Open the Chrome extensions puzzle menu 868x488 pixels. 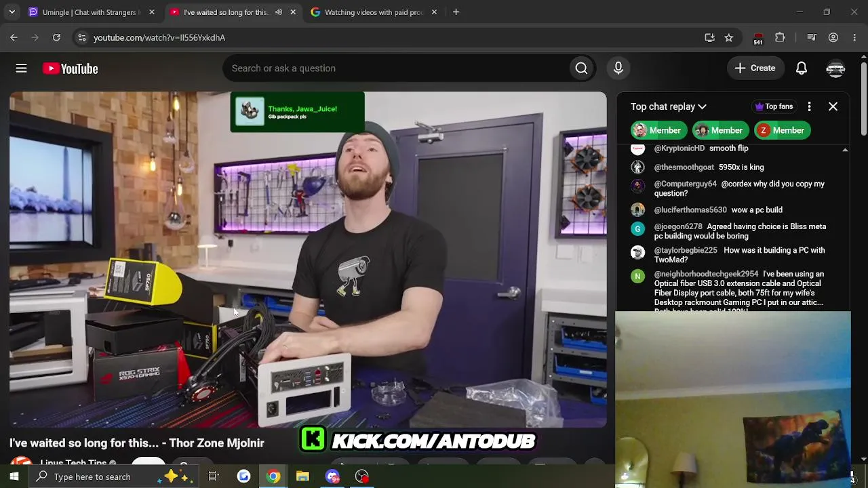780,38
